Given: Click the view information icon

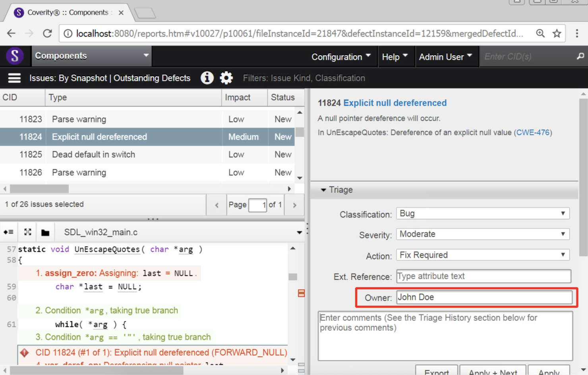Looking at the screenshot, I should coord(207,78).
